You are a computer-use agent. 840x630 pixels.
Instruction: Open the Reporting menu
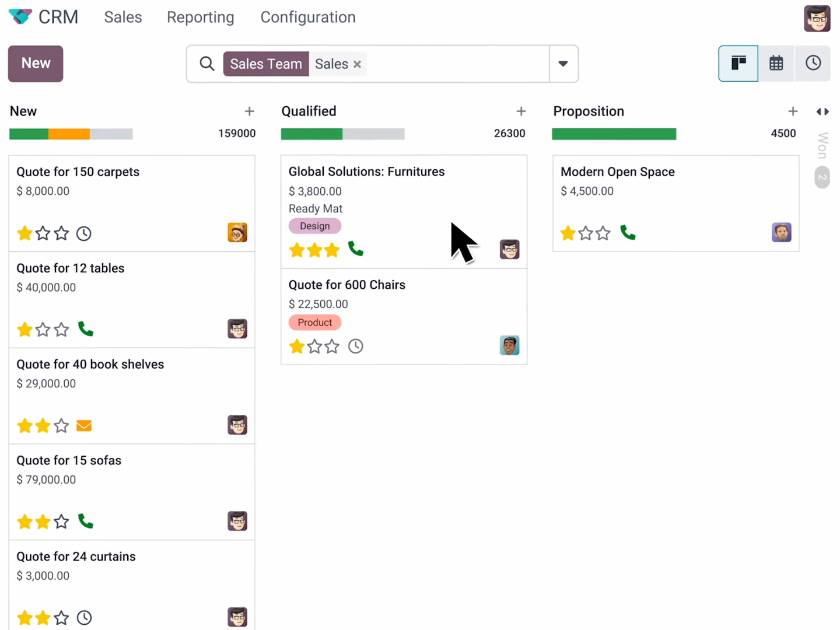point(201,17)
